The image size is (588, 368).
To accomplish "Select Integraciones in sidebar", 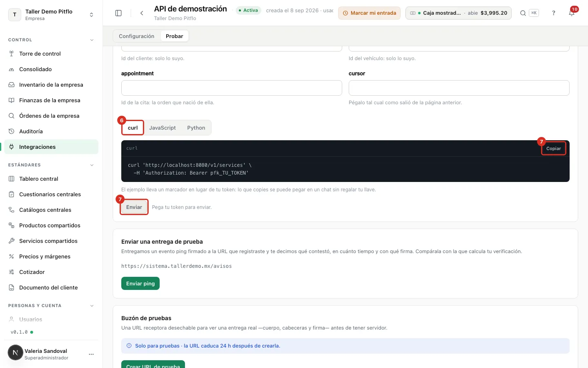I will pyautogui.click(x=51, y=147).
